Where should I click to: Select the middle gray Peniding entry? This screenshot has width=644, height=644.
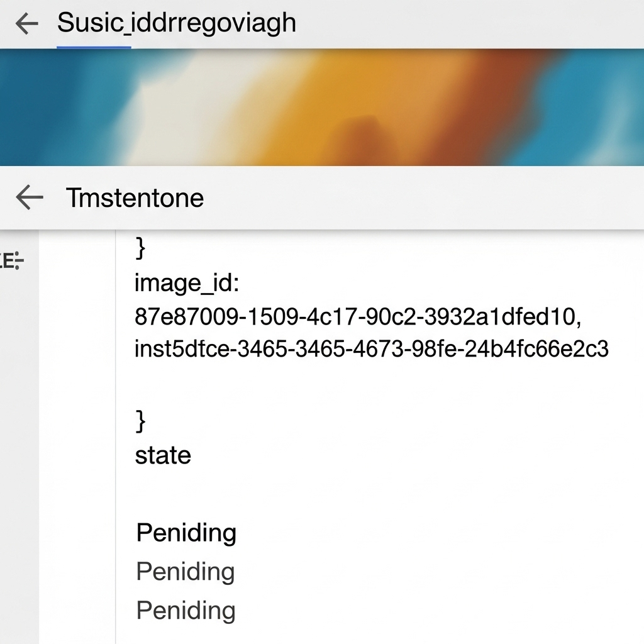point(186,571)
